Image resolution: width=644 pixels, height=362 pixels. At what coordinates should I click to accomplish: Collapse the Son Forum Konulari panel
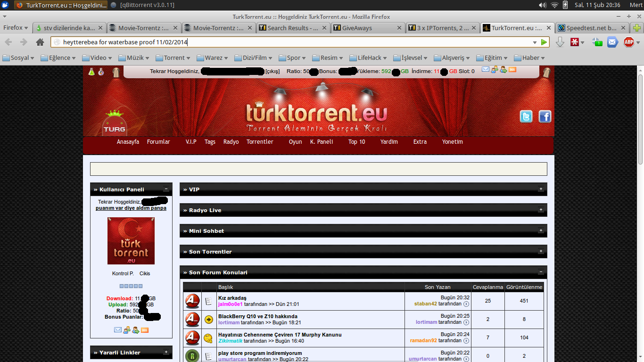[541, 272]
